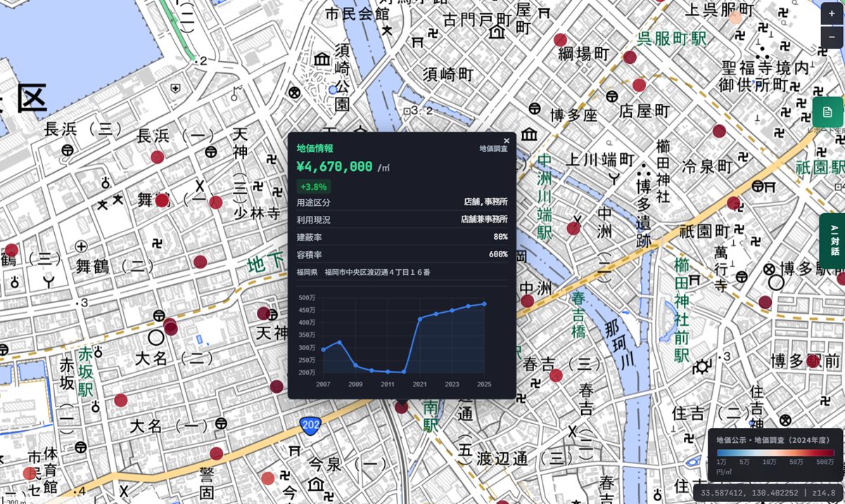
Task: Select the 店舗兼事務所 value
Action: (x=484, y=219)
